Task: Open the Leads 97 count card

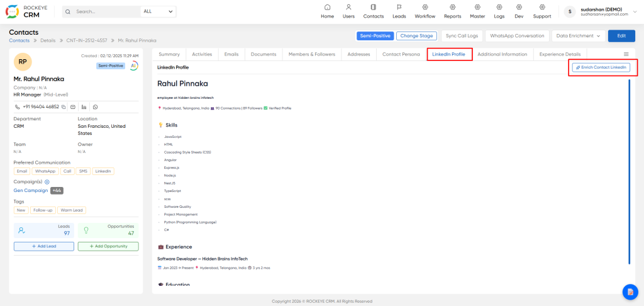Action: (44, 230)
